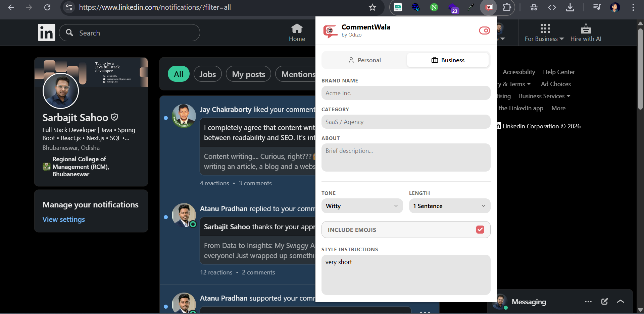This screenshot has height=314, width=644.
Task: Switch to the Personal mode in CommentWala
Action: (x=365, y=60)
